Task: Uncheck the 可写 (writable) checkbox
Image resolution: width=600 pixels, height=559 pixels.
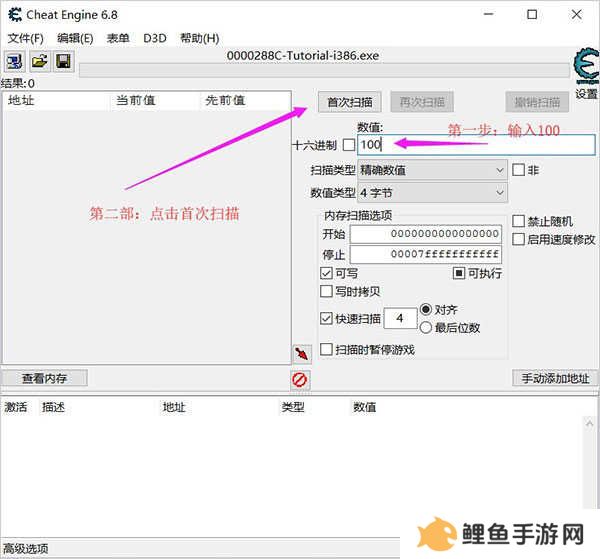Action: tap(326, 273)
